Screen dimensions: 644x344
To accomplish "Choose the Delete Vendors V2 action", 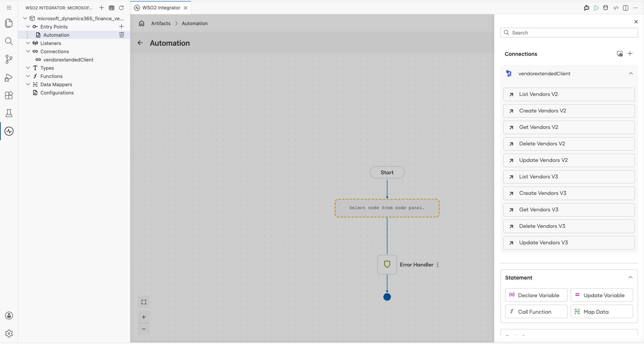I will 569,144.
